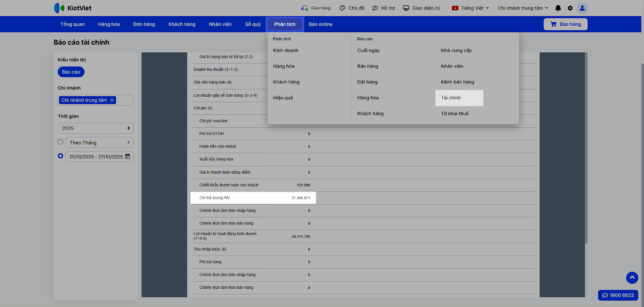644x307 pixels.
Task: Click the Hỗ trợ link
Action: [x=388, y=8]
